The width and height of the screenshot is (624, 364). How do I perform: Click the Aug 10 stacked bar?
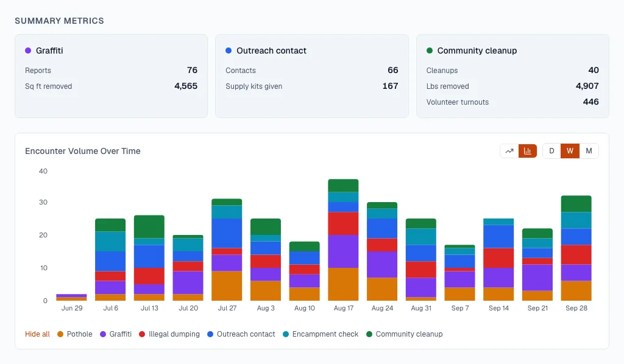point(305,271)
